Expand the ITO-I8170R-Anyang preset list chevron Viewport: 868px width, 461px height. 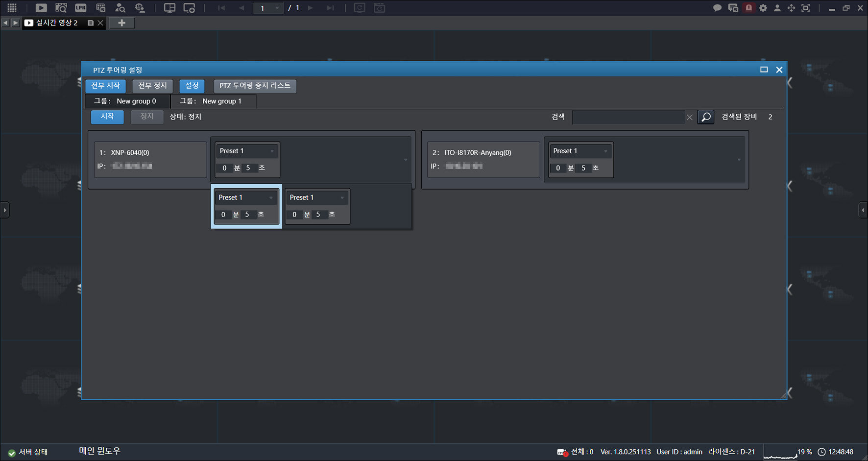click(739, 160)
